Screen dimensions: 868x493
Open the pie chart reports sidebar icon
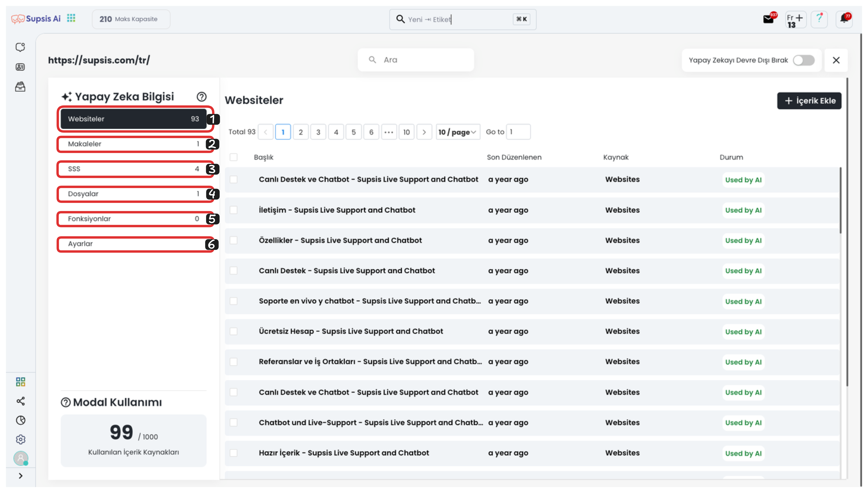click(x=20, y=420)
